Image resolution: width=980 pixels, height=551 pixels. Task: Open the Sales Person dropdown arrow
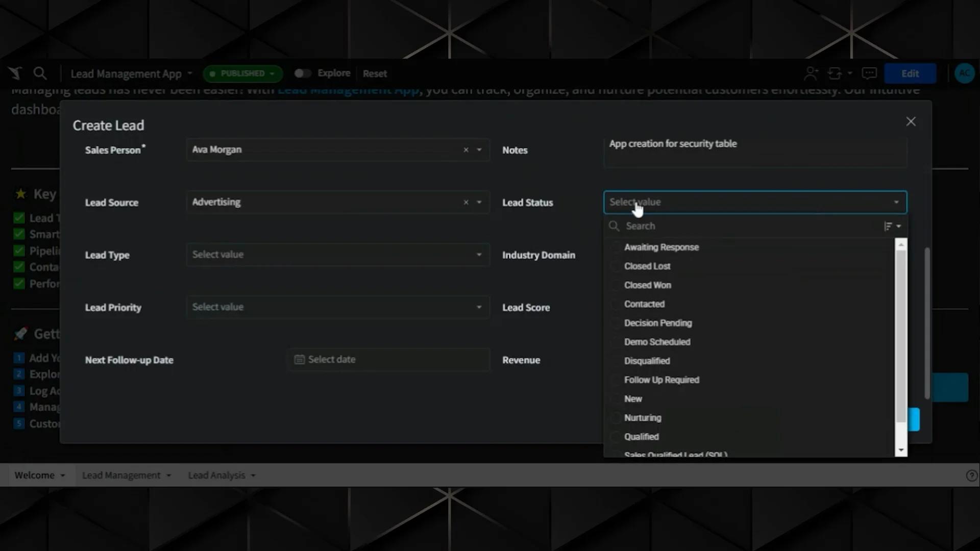(x=479, y=150)
